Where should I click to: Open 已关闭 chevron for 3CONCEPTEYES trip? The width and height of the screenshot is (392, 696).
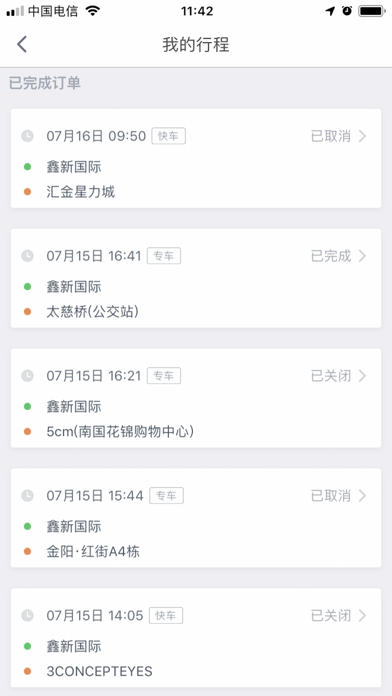pos(362,616)
